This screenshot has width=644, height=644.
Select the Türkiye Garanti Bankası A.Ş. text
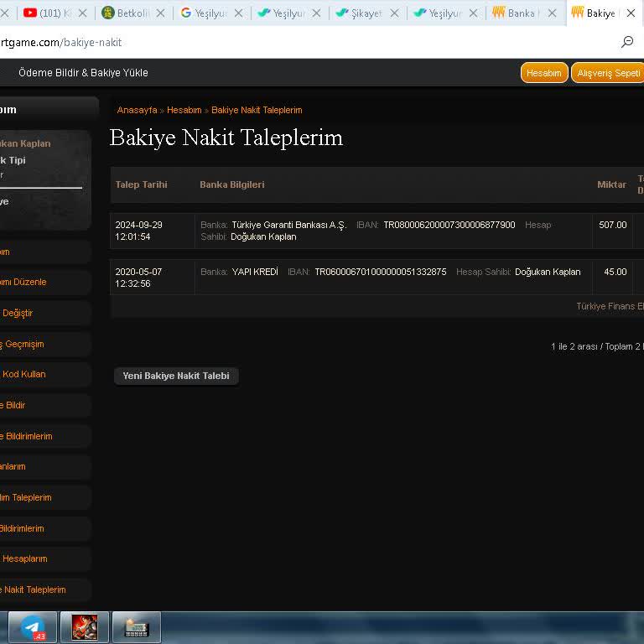click(x=289, y=225)
